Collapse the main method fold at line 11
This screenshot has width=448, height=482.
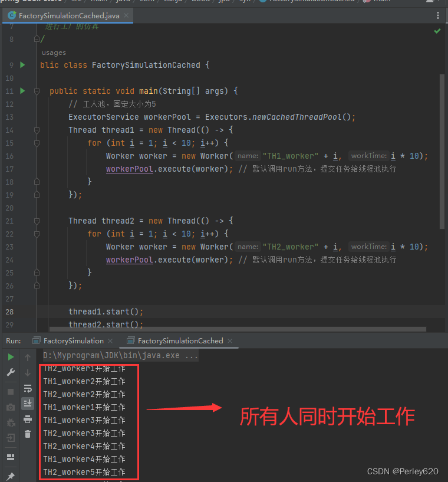37,91
